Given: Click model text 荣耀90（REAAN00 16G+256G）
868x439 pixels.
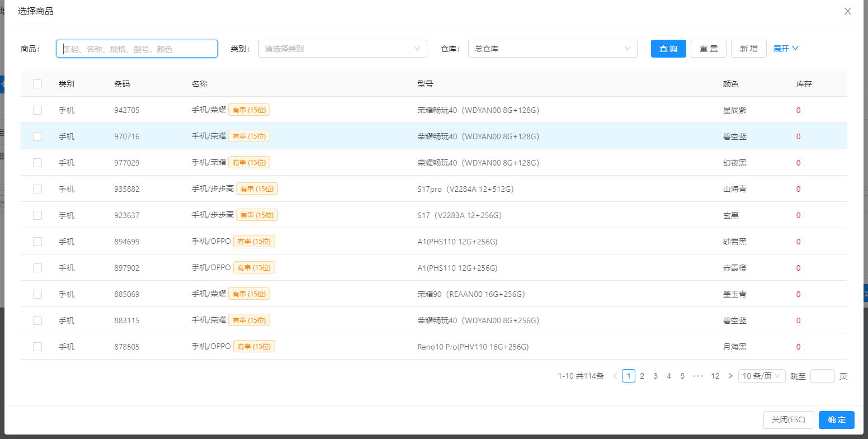Looking at the screenshot, I should pos(471,294).
